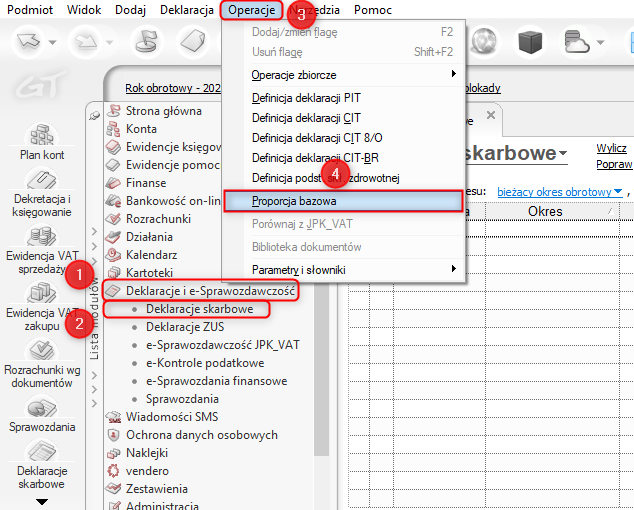
Task: Select Deklaracje ZUS submodule
Action: (x=185, y=327)
